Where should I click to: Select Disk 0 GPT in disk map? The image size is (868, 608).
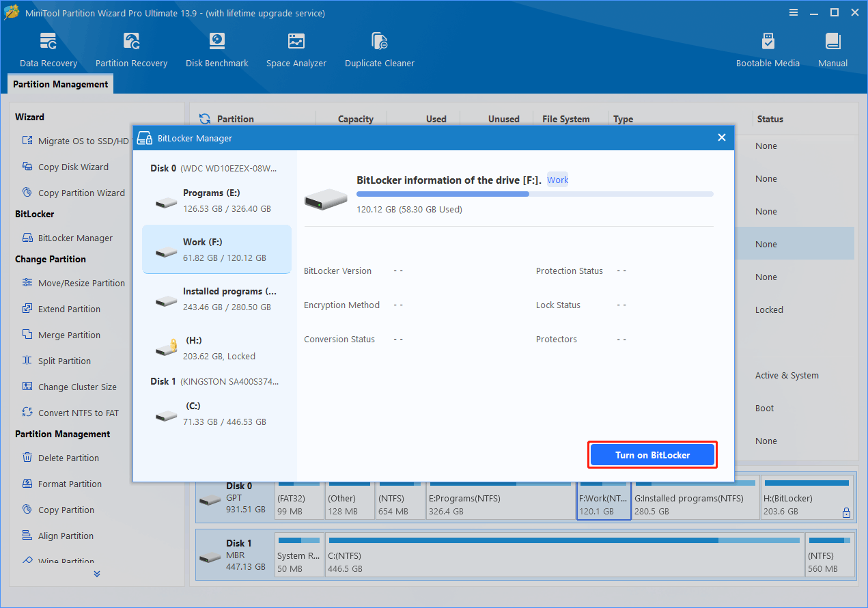click(x=234, y=499)
